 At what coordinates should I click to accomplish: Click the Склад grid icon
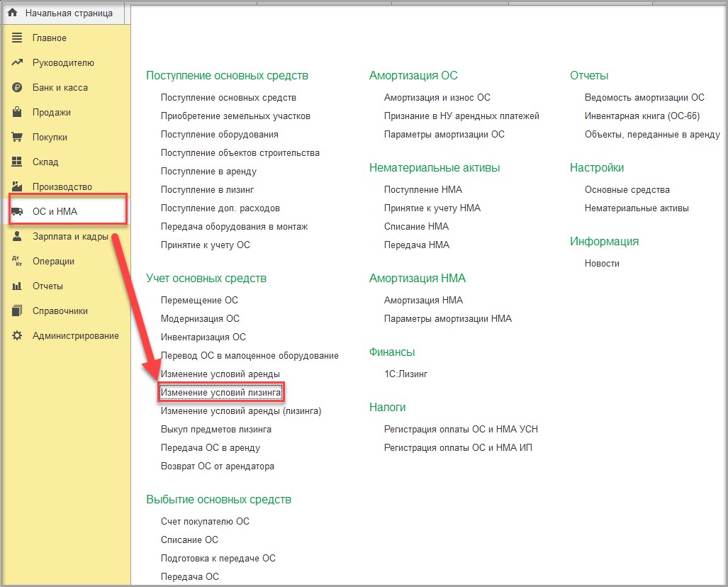pyautogui.click(x=17, y=162)
